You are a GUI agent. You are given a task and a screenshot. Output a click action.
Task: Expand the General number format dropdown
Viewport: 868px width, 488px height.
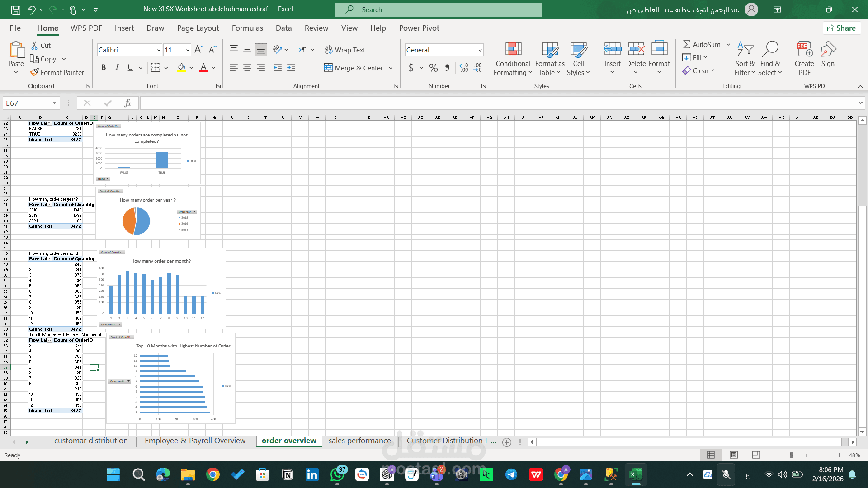[x=480, y=50]
